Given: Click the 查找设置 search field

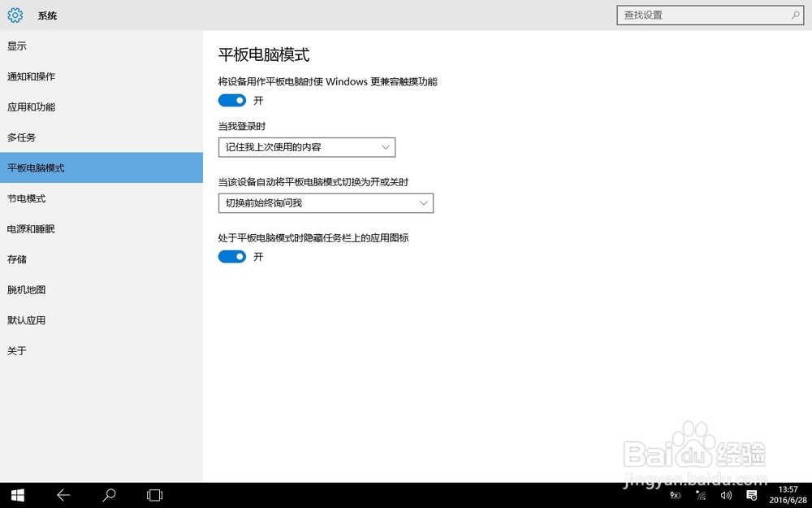Looking at the screenshot, I should (x=702, y=15).
